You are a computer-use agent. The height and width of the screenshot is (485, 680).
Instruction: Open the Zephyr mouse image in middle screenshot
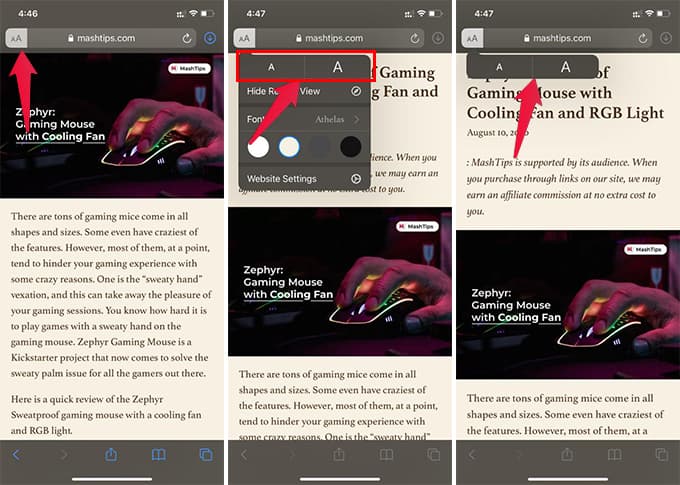click(340, 282)
